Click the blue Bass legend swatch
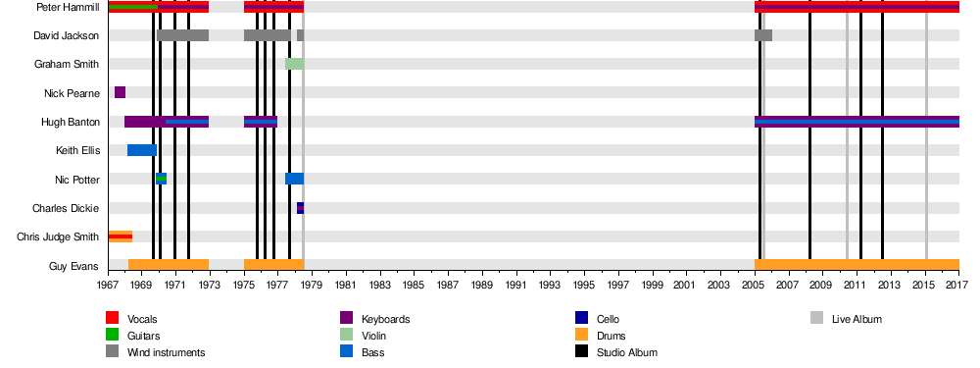This screenshot has height=368, width=980. [x=347, y=351]
